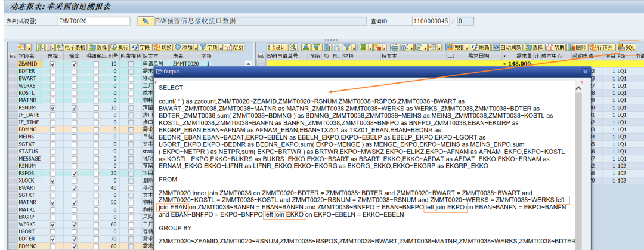Click the 查询ID field 1100000045

point(431,21)
